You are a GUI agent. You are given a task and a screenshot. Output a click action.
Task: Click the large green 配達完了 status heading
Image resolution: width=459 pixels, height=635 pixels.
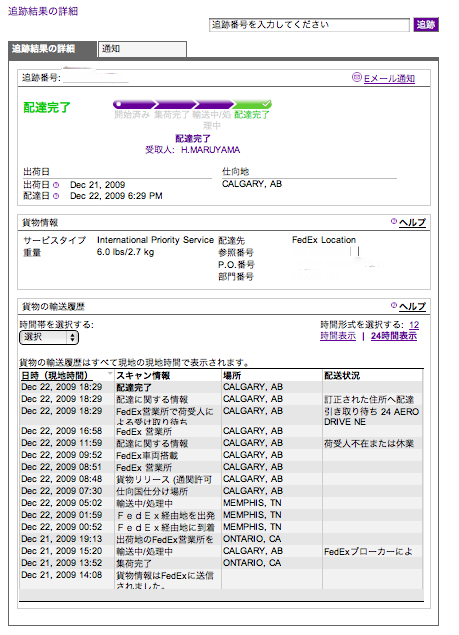[47, 108]
